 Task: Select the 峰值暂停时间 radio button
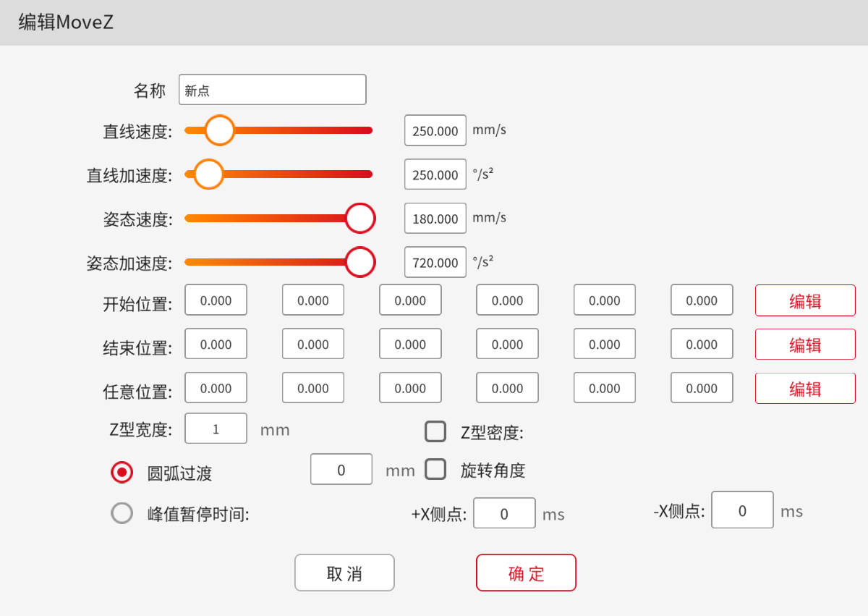(x=122, y=513)
